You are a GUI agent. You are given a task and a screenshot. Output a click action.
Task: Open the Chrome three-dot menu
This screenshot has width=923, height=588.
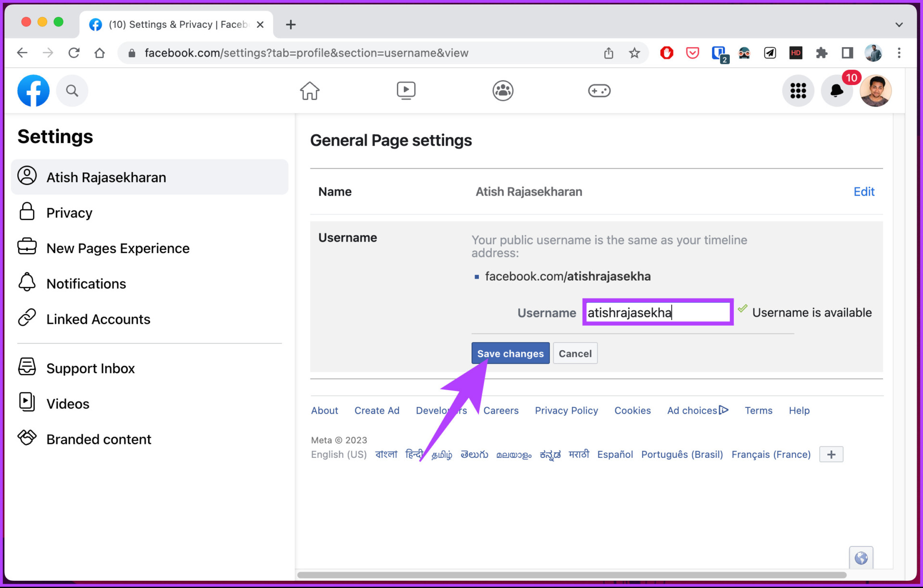899,53
